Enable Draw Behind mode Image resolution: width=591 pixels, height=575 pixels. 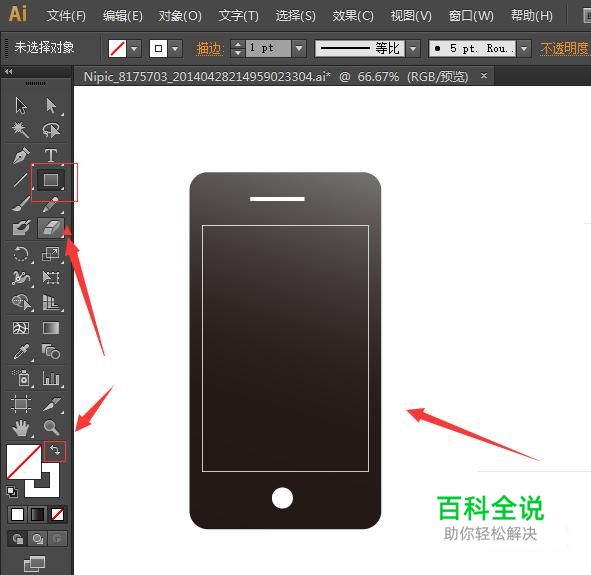pos(37,539)
